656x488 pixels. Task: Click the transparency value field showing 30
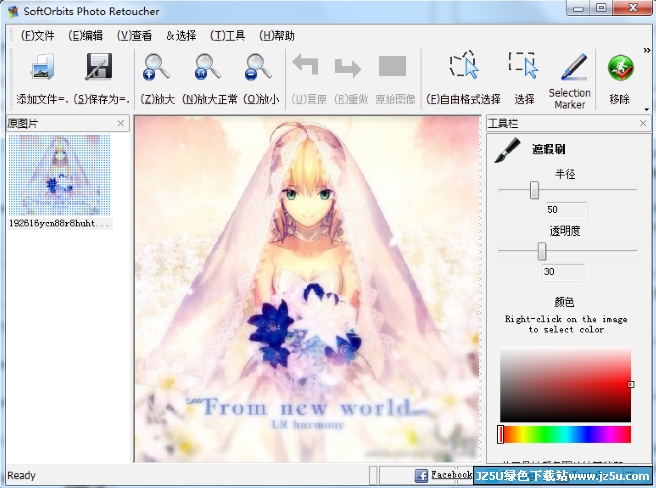(x=563, y=272)
